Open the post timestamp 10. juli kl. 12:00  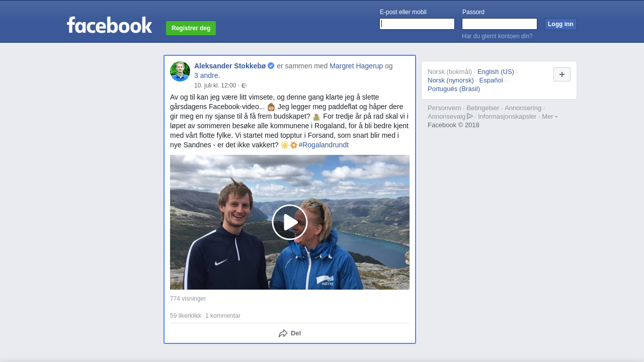[215, 85]
